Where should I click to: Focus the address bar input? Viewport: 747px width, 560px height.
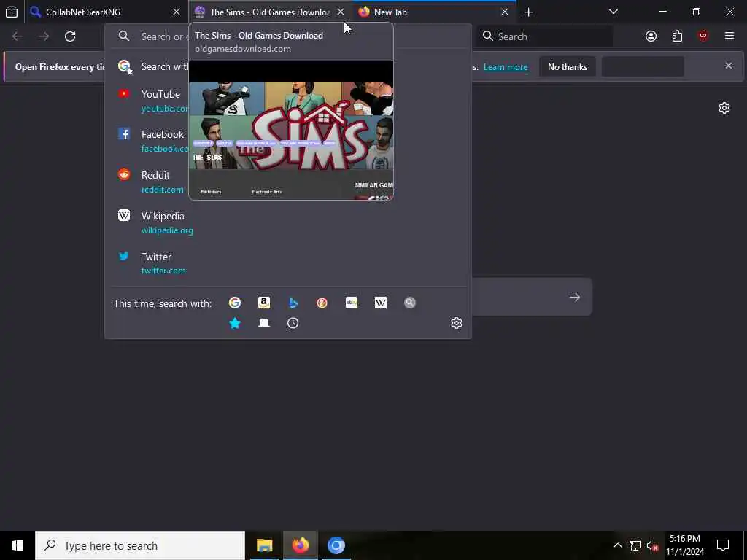[x=288, y=36]
